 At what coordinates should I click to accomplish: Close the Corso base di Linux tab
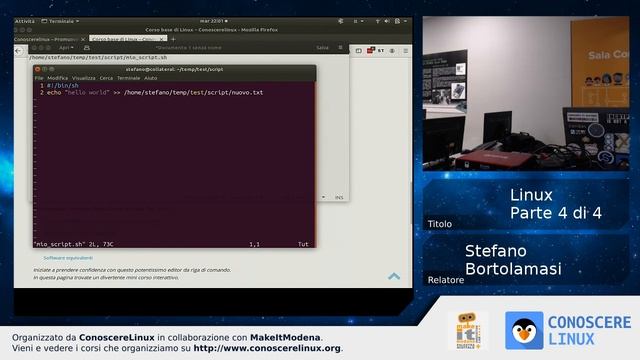coord(162,39)
